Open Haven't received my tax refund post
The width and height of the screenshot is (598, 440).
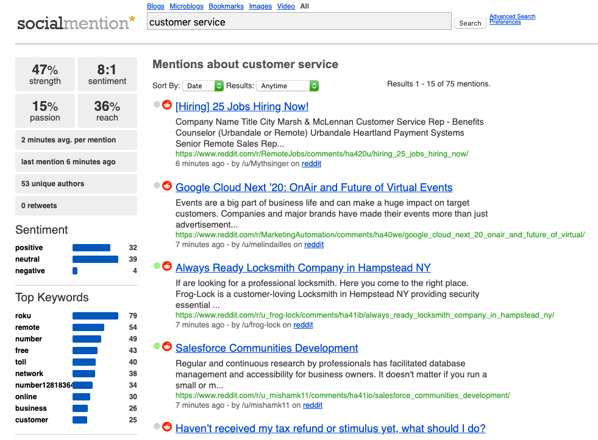(x=330, y=428)
